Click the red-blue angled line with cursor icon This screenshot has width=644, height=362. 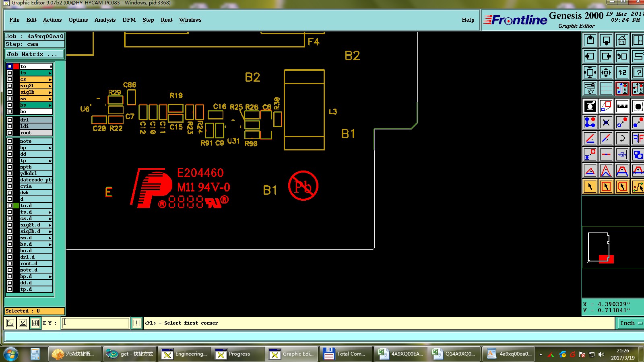606,138
